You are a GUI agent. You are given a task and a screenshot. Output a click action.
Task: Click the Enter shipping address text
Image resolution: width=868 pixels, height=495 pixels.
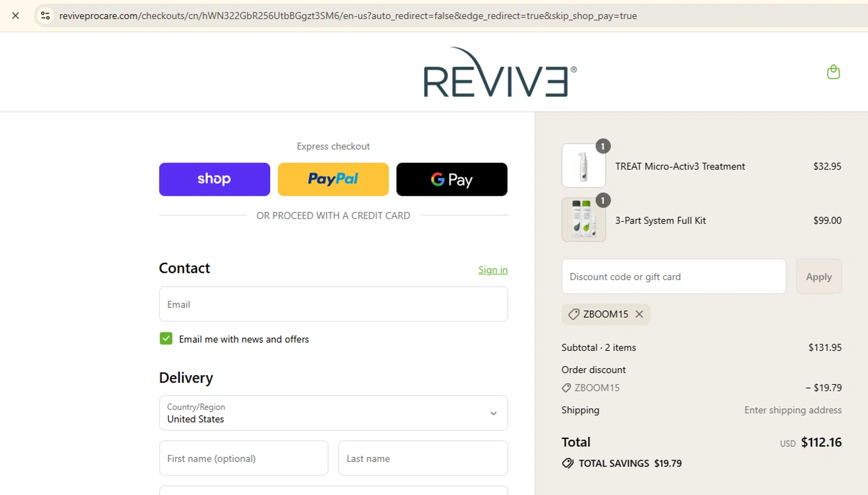(x=793, y=410)
